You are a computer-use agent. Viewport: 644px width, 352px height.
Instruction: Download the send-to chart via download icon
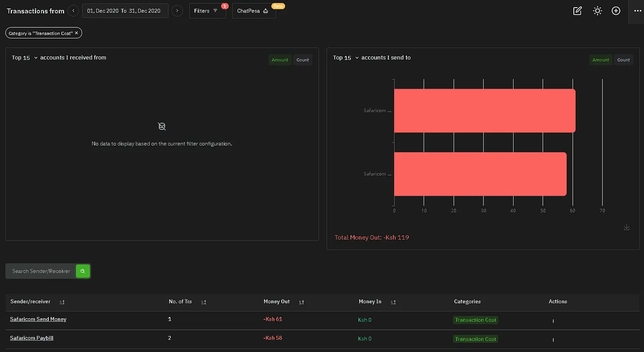point(626,227)
